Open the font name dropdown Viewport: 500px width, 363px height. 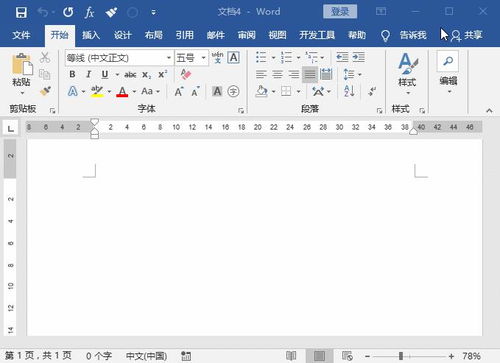click(x=169, y=58)
